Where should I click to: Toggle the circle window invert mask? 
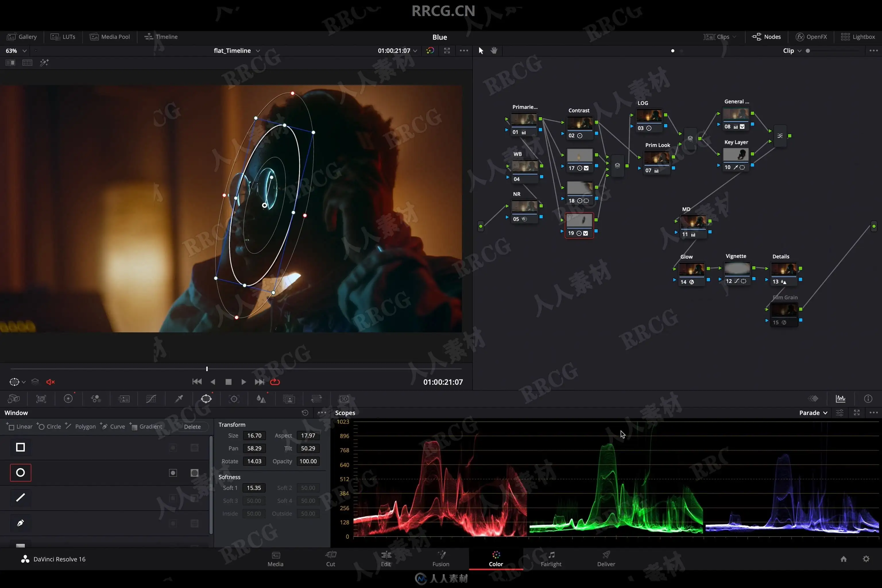click(x=173, y=473)
